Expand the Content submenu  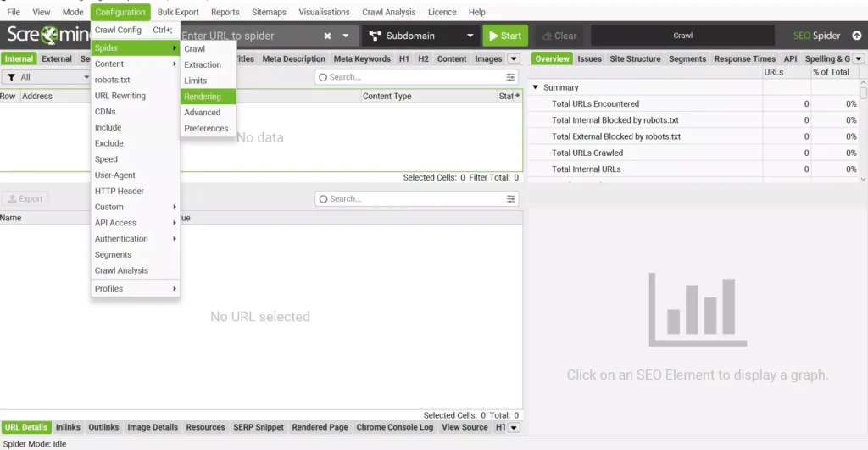click(135, 64)
